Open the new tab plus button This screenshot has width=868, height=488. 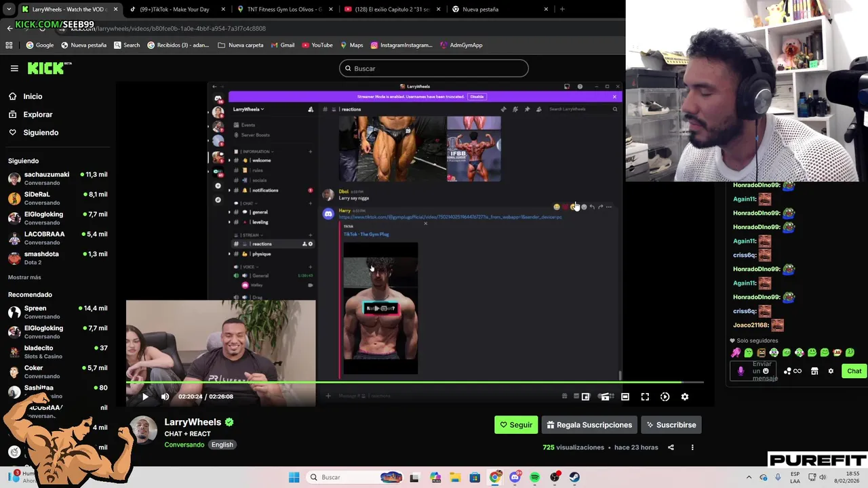[x=562, y=9]
